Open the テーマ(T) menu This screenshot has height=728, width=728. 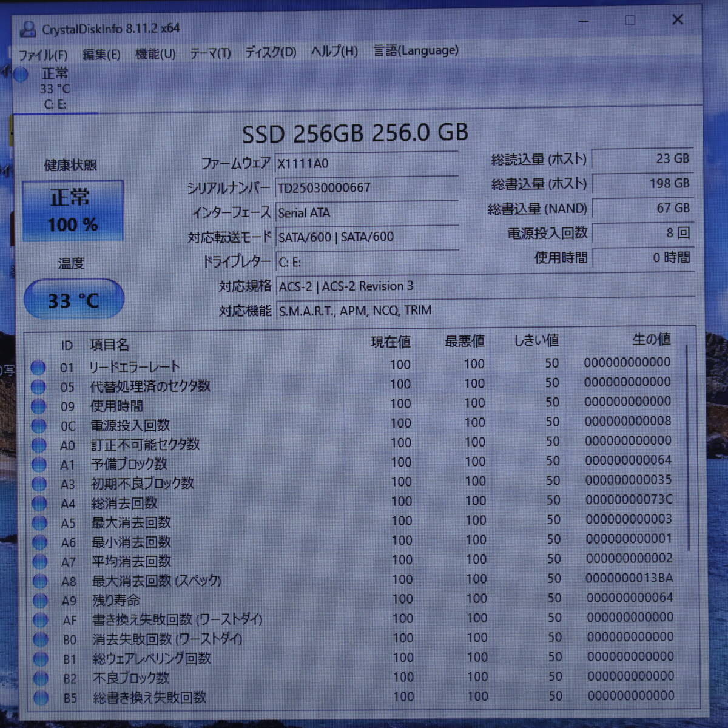point(210,53)
